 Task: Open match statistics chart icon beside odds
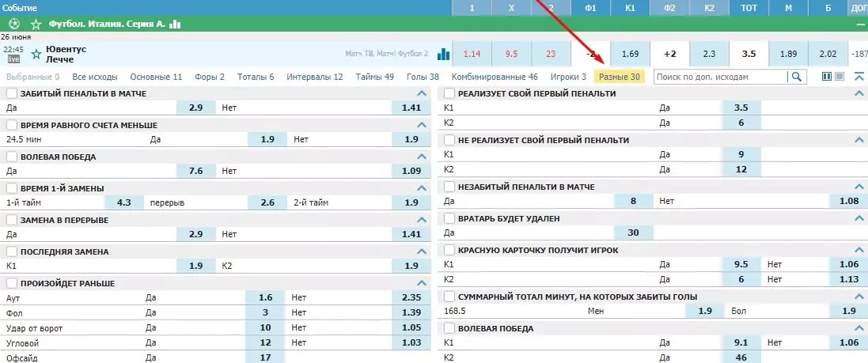point(443,55)
